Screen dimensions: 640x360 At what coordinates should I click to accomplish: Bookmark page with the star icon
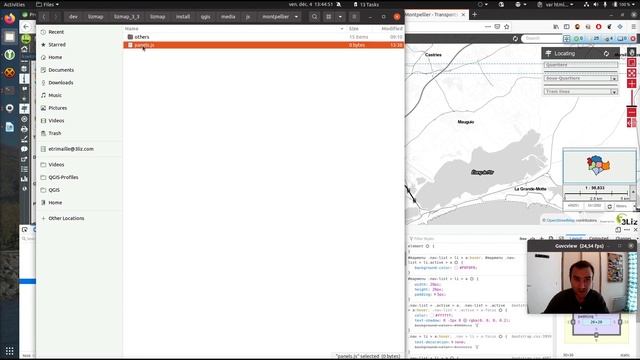tap(507, 27)
